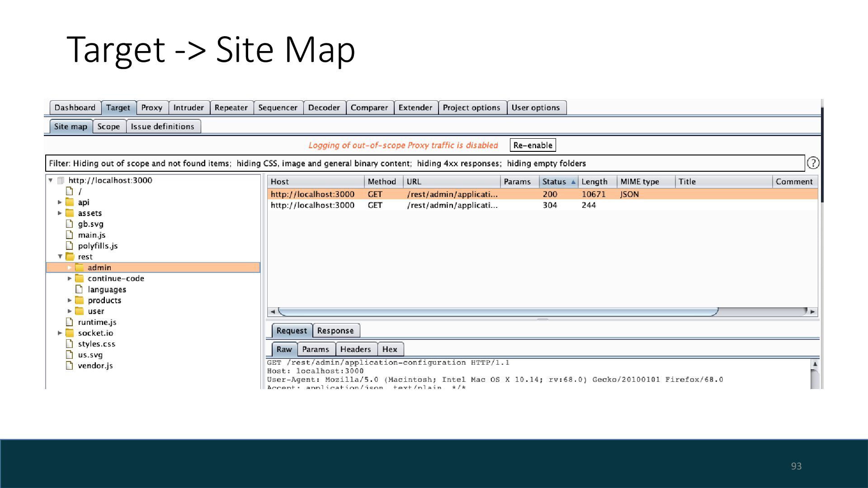The height and width of the screenshot is (488, 868).
Task: Switch to the Proxy tab
Action: [x=151, y=108]
